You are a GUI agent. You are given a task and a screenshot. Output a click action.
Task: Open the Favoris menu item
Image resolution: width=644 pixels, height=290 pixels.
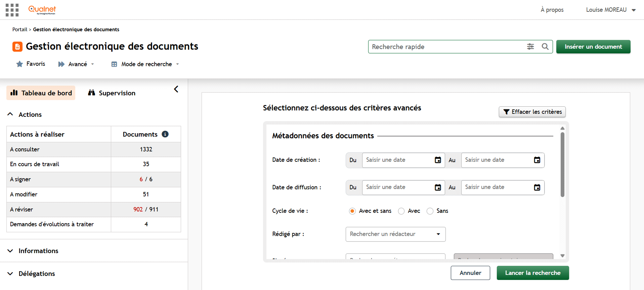pyautogui.click(x=31, y=64)
